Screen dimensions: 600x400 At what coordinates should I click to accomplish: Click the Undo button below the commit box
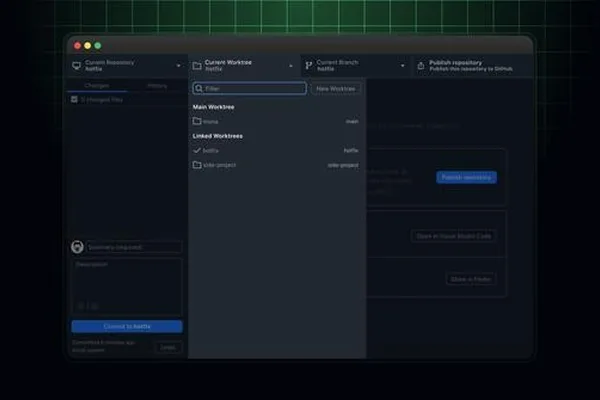pos(168,347)
